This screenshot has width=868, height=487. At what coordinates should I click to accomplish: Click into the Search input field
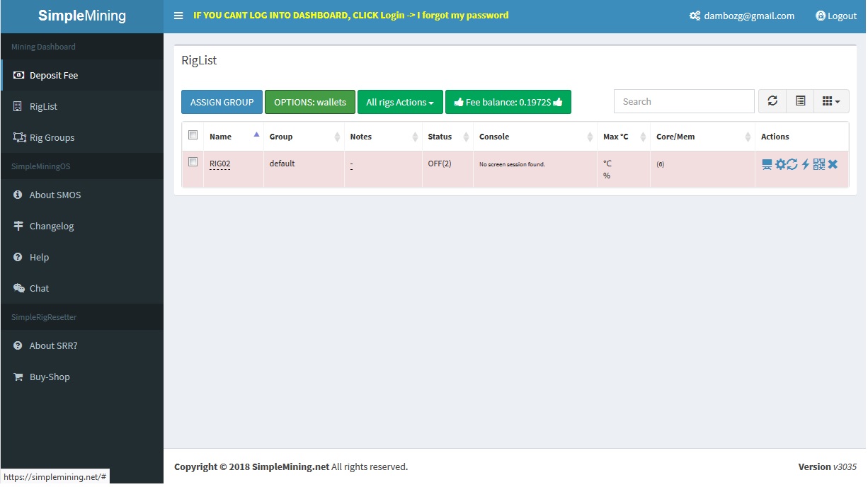tap(683, 101)
